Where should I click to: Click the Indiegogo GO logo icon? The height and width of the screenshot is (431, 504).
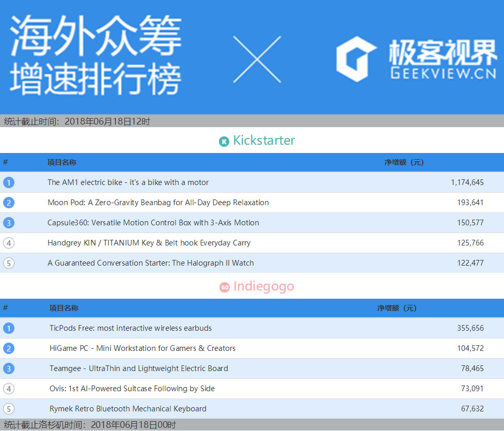225,287
